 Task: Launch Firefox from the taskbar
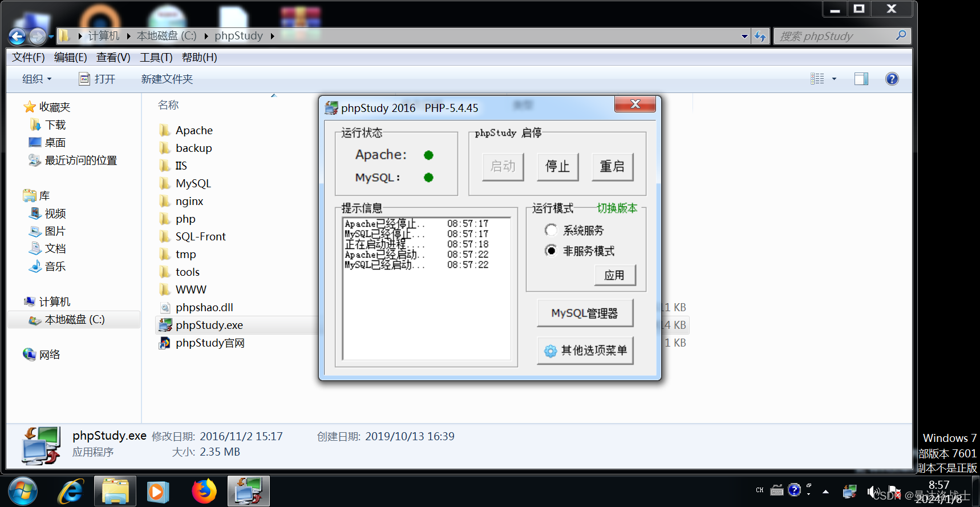pyautogui.click(x=204, y=492)
